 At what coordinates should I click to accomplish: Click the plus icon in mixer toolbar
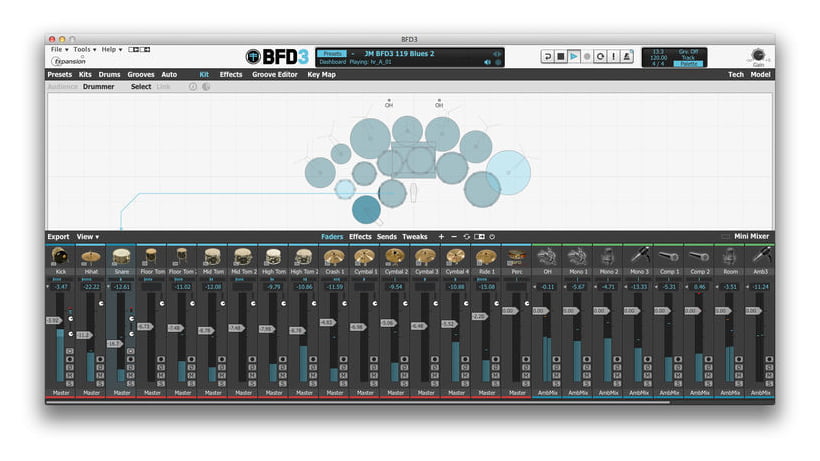pyautogui.click(x=441, y=237)
